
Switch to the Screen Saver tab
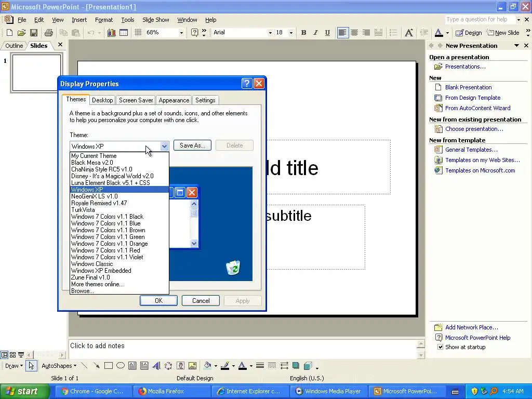[136, 100]
